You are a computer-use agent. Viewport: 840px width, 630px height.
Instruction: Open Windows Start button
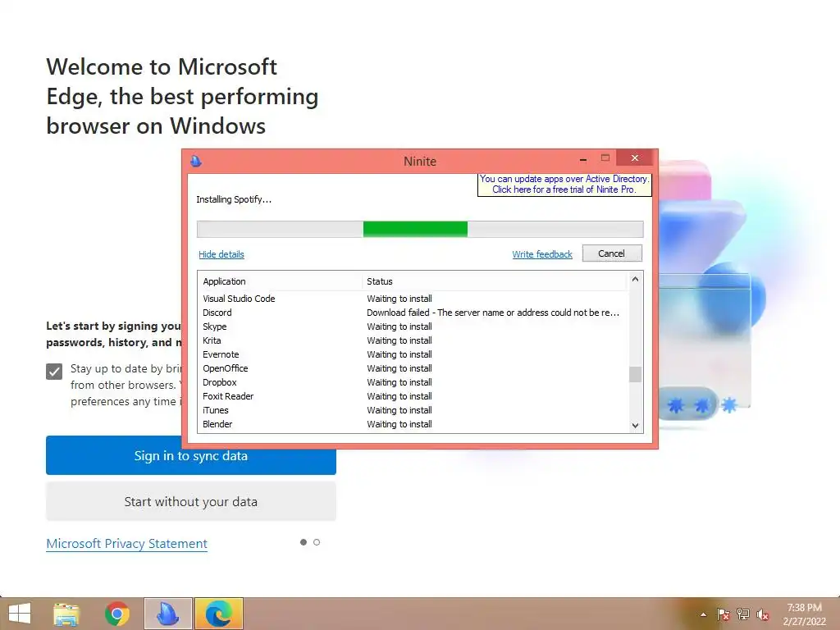point(20,614)
